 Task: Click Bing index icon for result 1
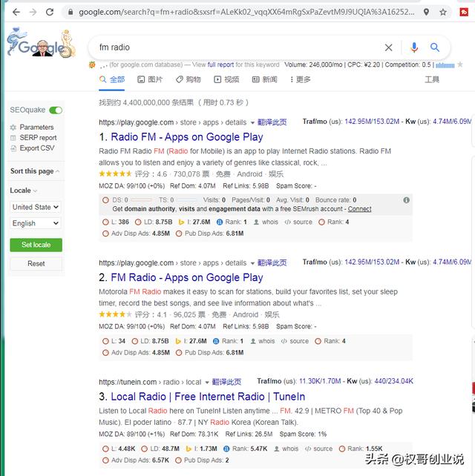181,222
